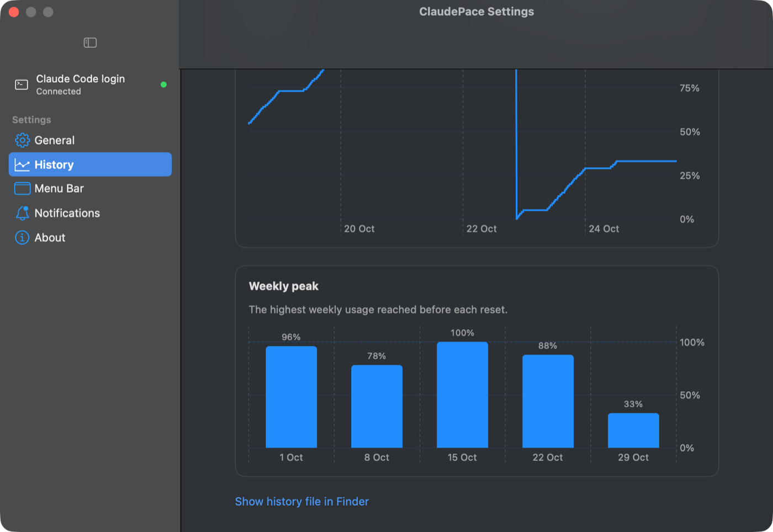Close the ClaudePace Settings window
Viewport: 773px width, 532px height.
tap(14, 12)
